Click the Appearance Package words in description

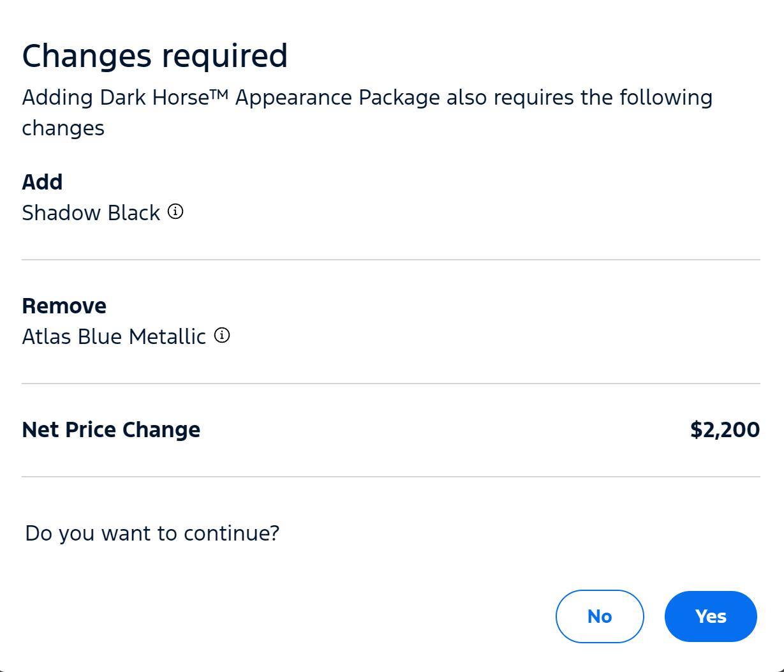pyautogui.click(x=337, y=98)
